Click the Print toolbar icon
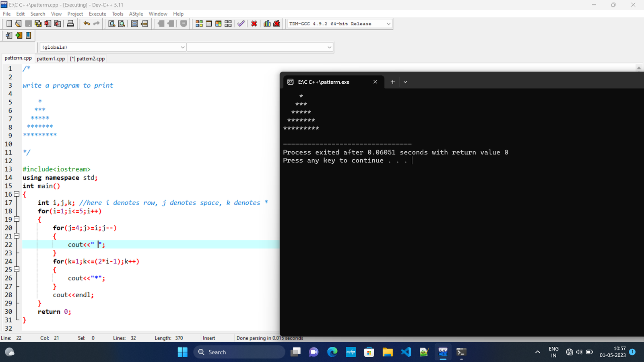 coord(70,24)
